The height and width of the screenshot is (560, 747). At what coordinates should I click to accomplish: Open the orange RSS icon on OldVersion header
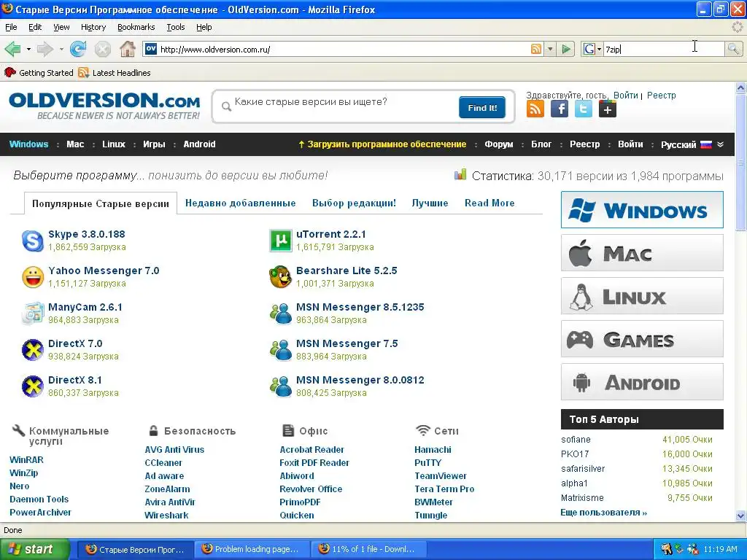point(535,109)
